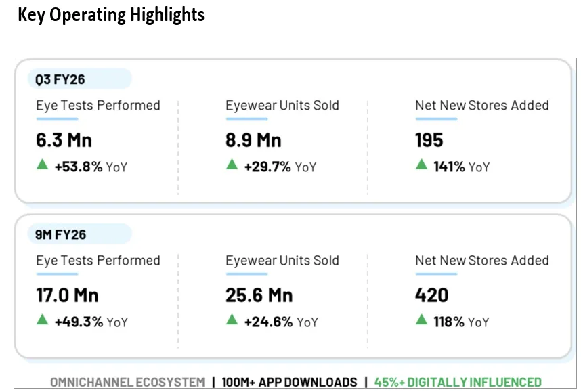This screenshot has height=392, width=581.
Task: Click the green arrow beside +49.3% YoY
Action: point(43,320)
